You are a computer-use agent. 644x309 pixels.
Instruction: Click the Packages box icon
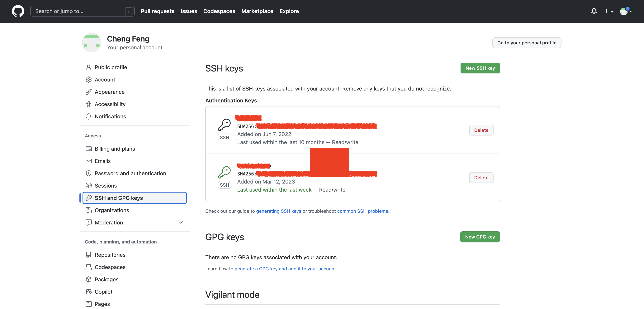tap(88, 279)
